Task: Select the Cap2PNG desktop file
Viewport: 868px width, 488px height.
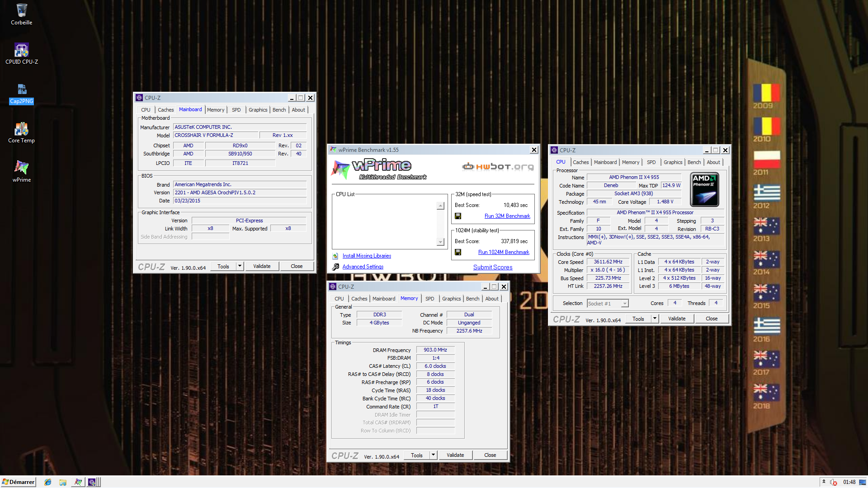Action: pyautogui.click(x=21, y=94)
